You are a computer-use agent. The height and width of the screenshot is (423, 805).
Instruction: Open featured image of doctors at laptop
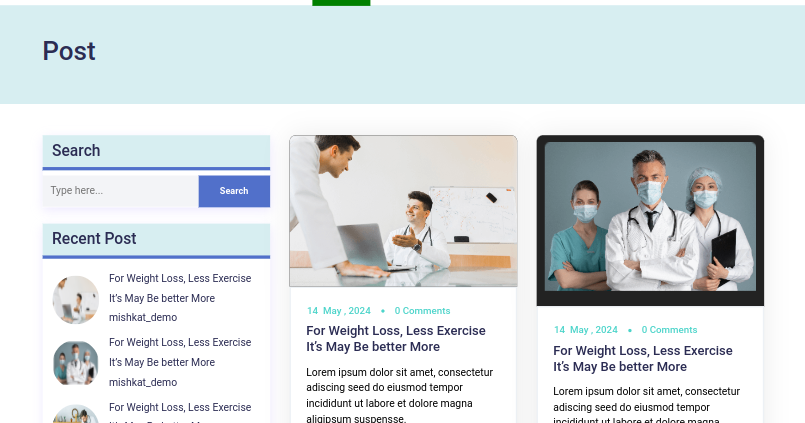pyautogui.click(x=403, y=211)
